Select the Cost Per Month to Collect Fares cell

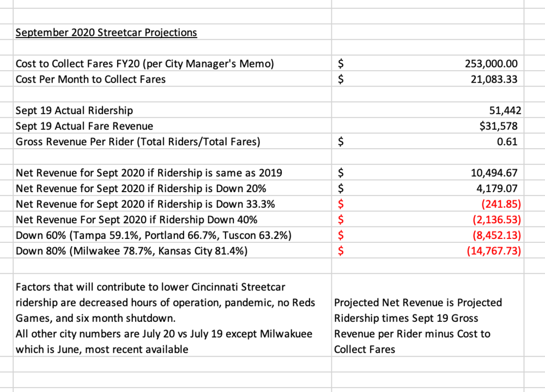coord(172,79)
